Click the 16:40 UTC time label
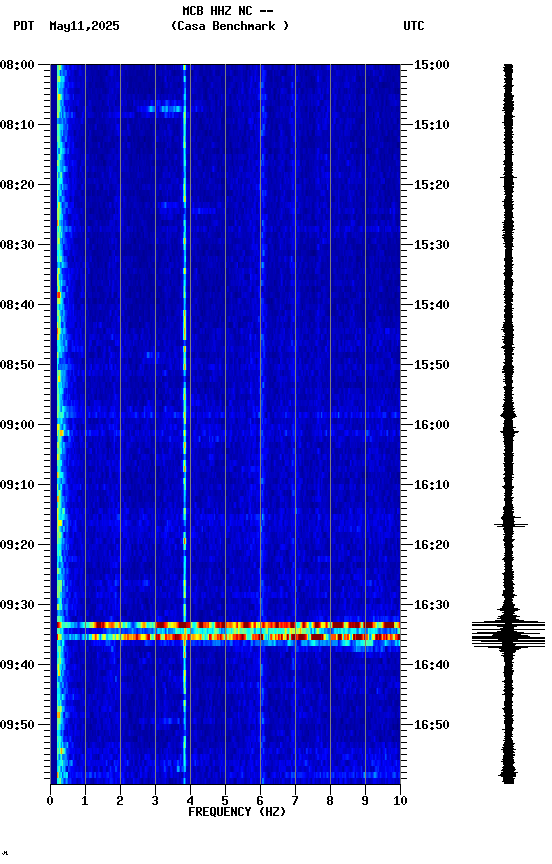The height and width of the screenshot is (864, 552). 432,665
